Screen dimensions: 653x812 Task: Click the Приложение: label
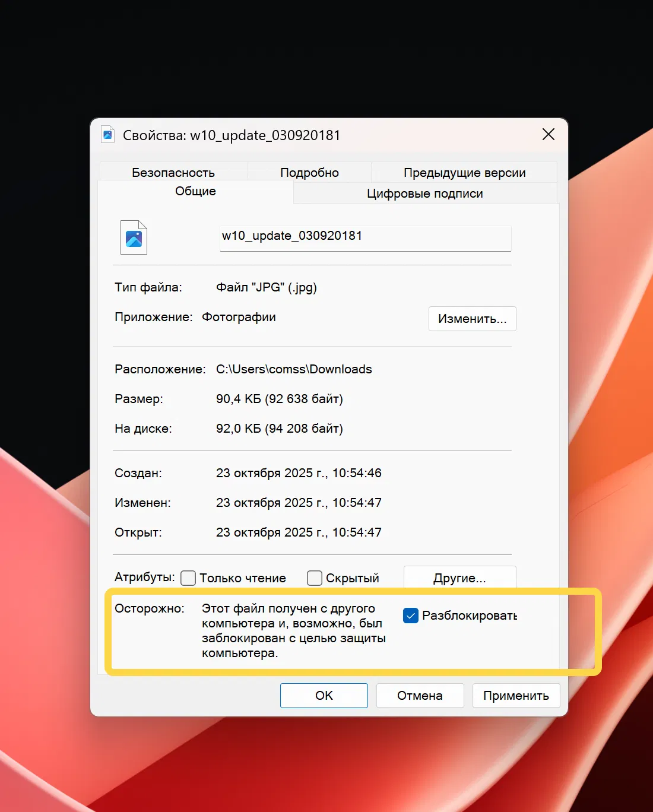click(154, 317)
